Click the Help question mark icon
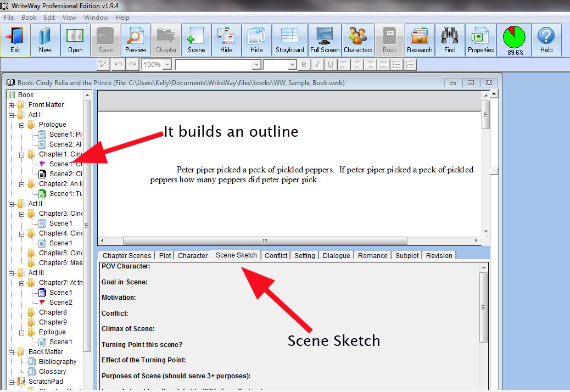Viewport: 570px width, 392px height. tap(546, 40)
